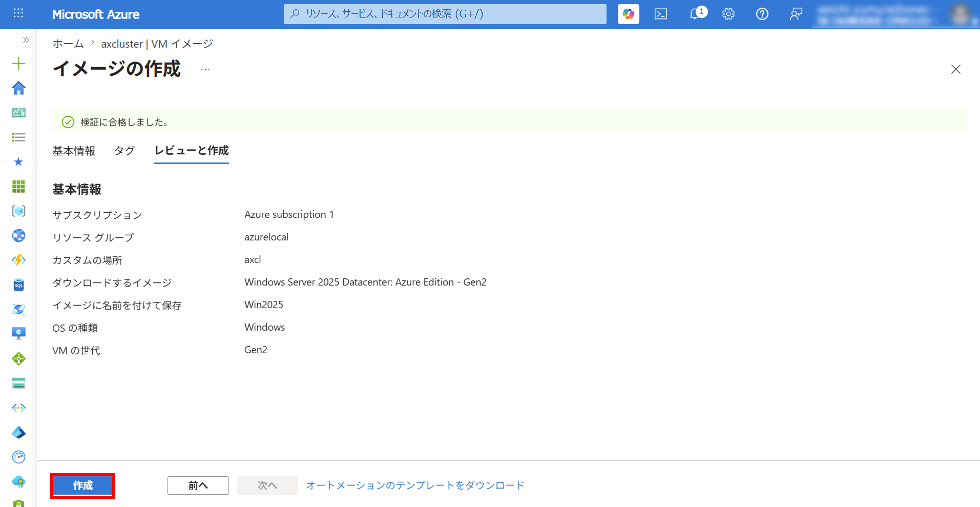Open Load balancers sidebar icon
Screen dimensions: 980x507
click(18, 359)
